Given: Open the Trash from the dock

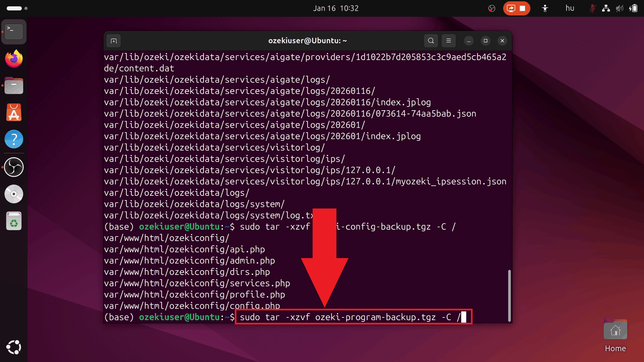Looking at the screenshot, I should point(14,221).
